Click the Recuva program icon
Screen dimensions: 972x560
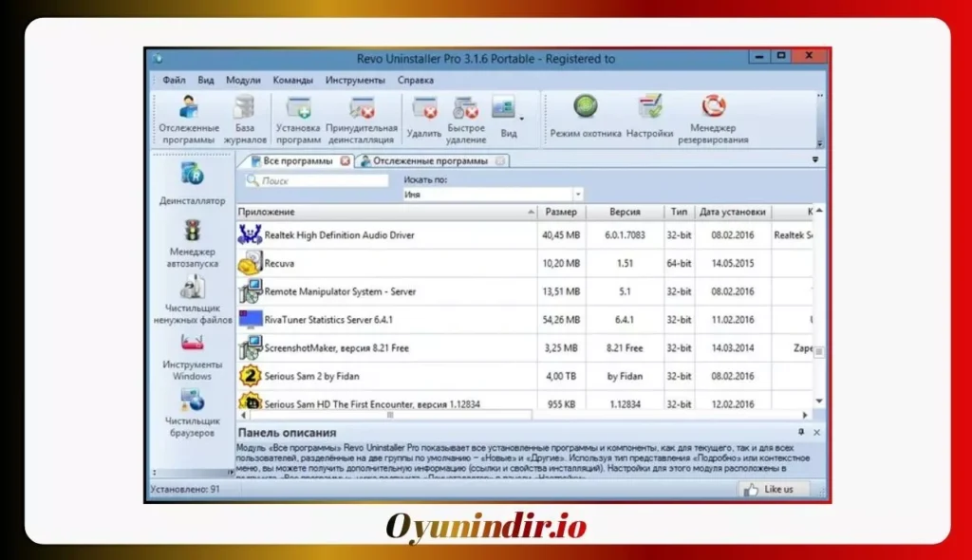pos(250,263)
